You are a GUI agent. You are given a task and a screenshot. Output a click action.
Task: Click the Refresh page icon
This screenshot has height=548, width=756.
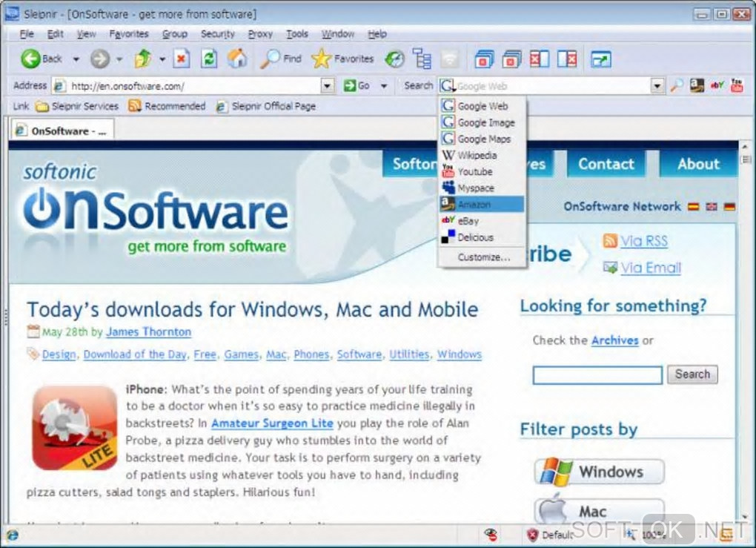pyautogui.click(x=209, y=59)
